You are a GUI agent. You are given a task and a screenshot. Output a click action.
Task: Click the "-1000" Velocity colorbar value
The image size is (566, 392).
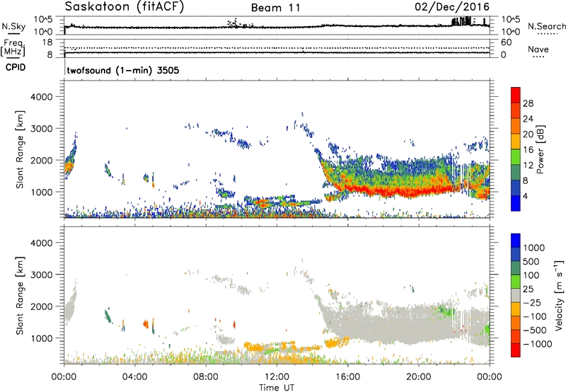click(538, 344)
